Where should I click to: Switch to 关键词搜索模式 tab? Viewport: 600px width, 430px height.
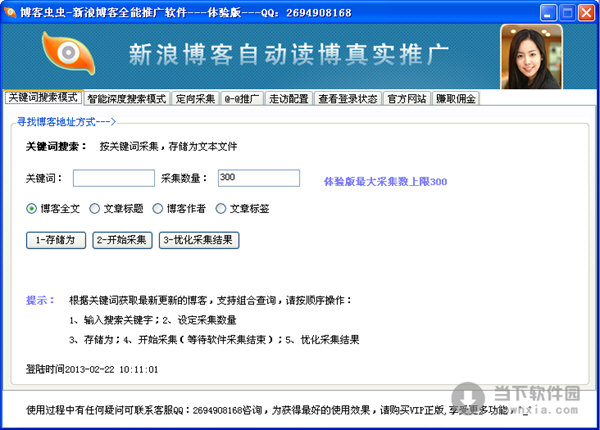pyautogui.click(x=43, y=97)
